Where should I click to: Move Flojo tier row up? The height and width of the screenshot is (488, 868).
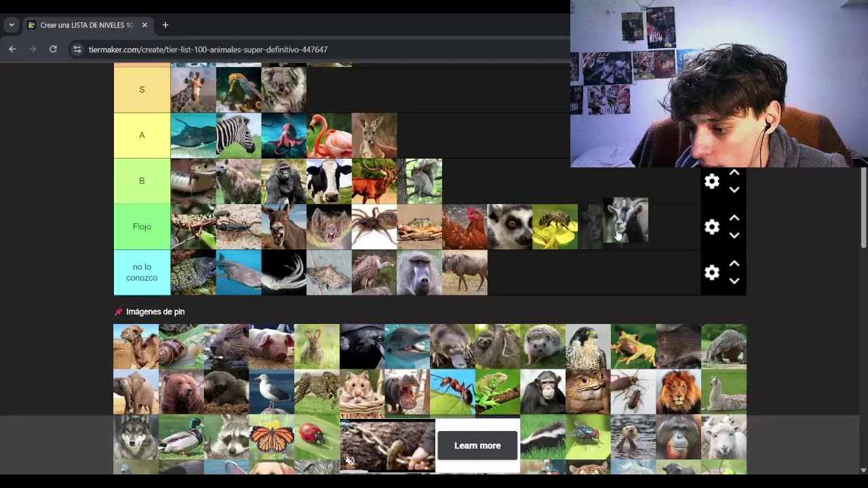(734, 218)
